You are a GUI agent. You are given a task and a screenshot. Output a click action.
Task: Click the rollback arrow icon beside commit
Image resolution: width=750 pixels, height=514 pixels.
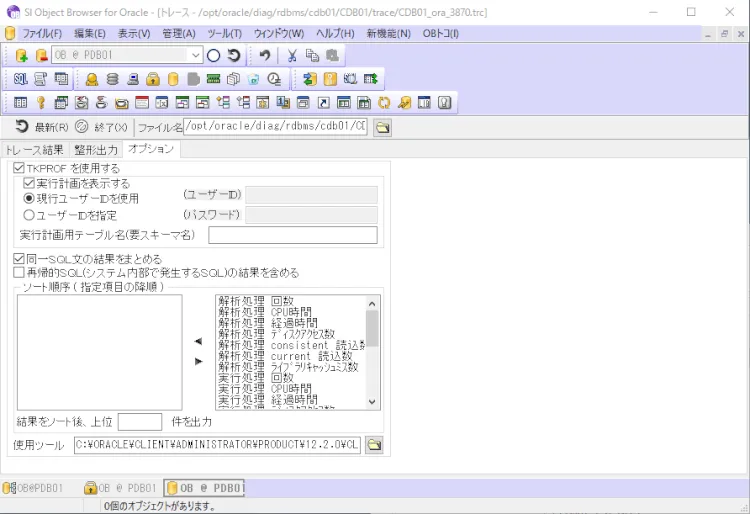pyautogui.click(x=234, y=55)
